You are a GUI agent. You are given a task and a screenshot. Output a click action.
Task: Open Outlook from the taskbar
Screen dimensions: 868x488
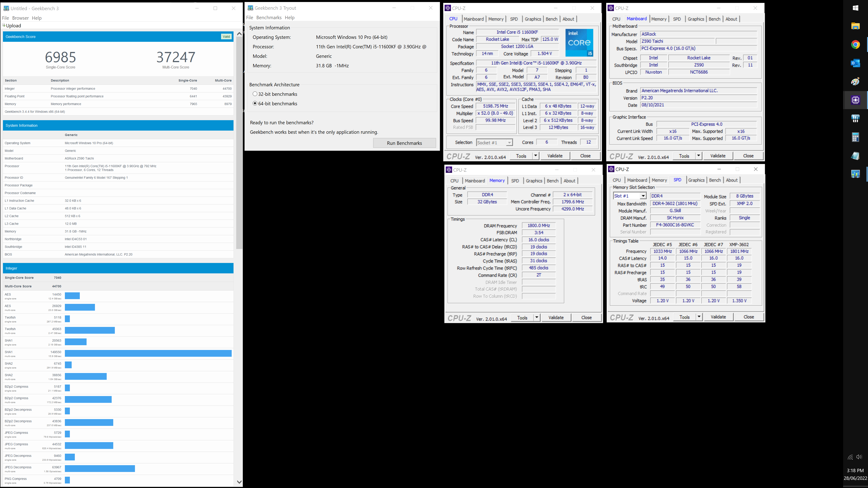pyautogui.click(x=855, y=63)
